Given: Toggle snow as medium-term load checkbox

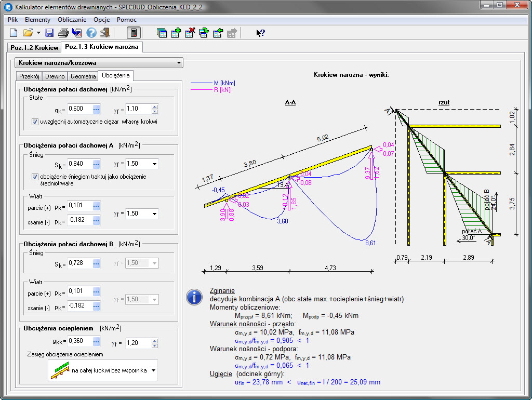Looking at the screenshot, I should [35, 177].
